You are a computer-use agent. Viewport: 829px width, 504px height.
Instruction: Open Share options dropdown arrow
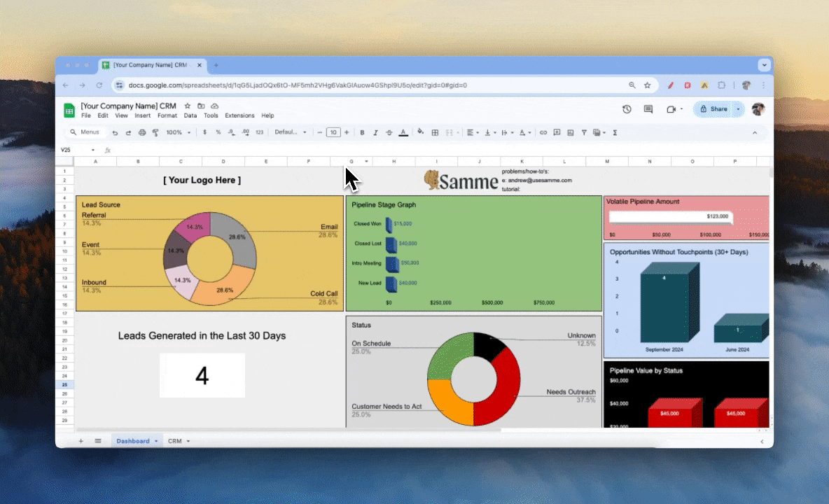738,109
